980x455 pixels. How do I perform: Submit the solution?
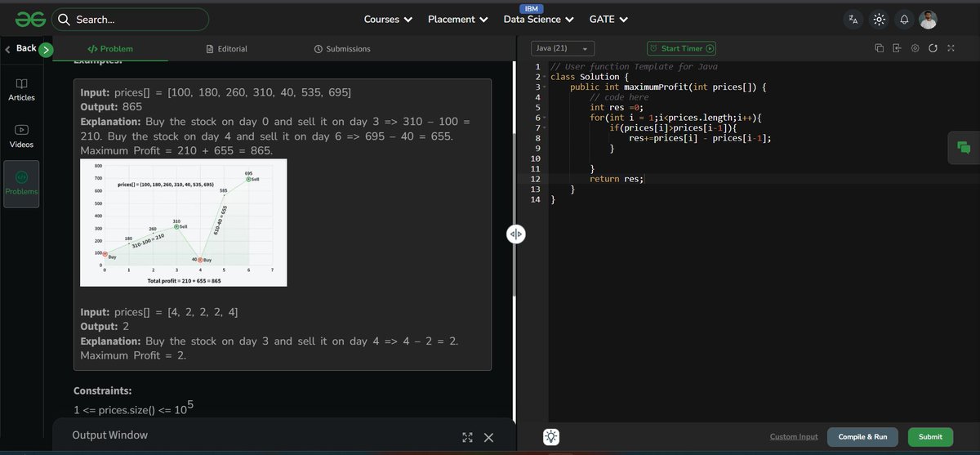[x=930, y=437]
